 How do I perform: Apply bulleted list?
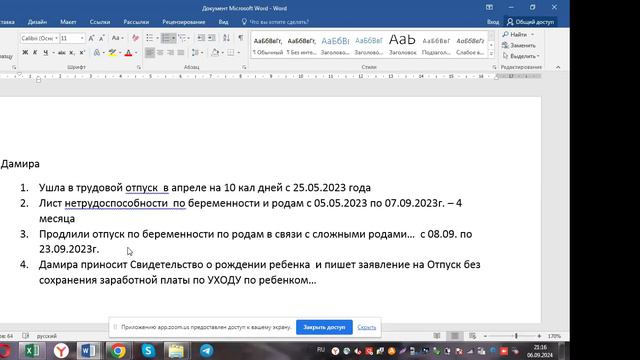[150, 38]
